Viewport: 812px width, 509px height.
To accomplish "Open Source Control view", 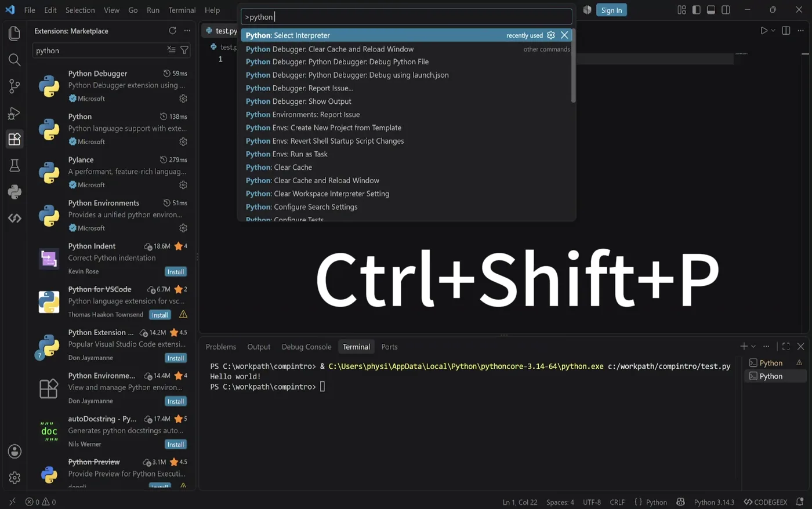I will [x=14, y=86].
